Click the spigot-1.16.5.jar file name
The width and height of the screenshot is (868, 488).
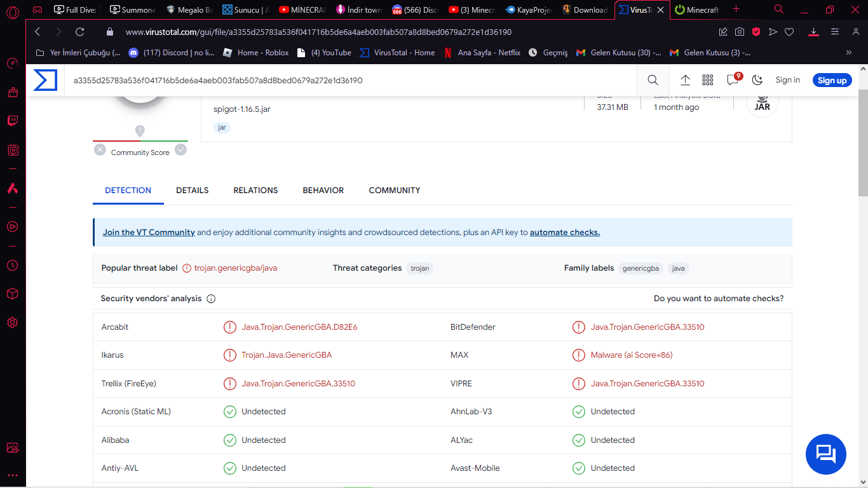click(242, 109)
